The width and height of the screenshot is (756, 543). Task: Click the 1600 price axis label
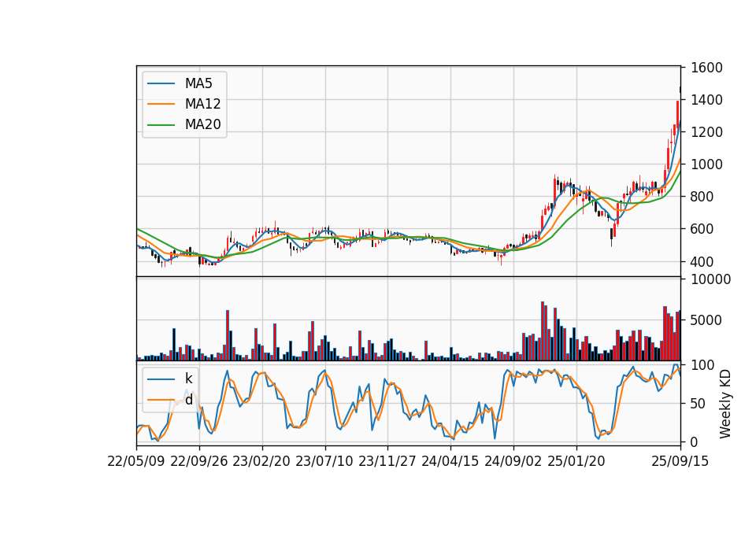[707, 68]
